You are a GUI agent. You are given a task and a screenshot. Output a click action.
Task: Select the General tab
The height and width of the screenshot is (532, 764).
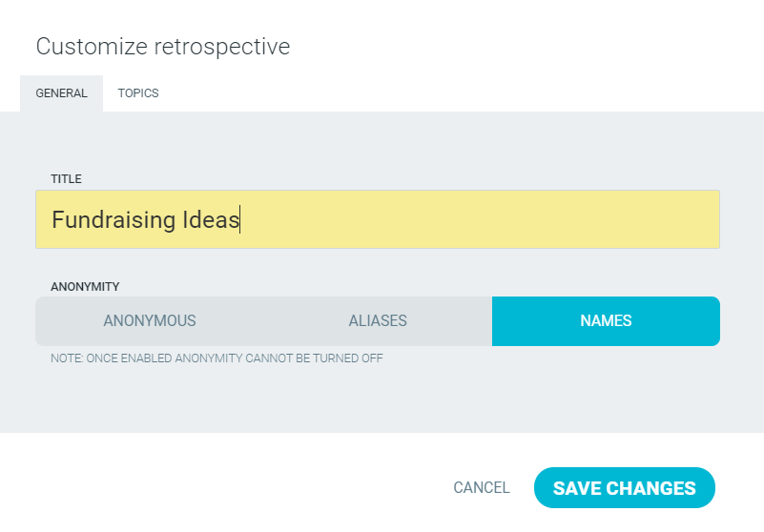pyautogui.click(x=61, y=93)
